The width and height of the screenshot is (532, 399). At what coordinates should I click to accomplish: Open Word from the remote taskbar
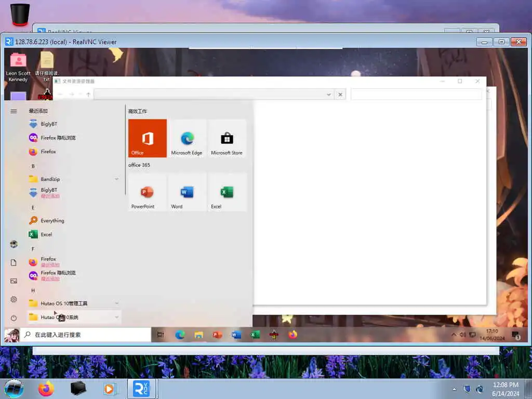coord(236,335)
